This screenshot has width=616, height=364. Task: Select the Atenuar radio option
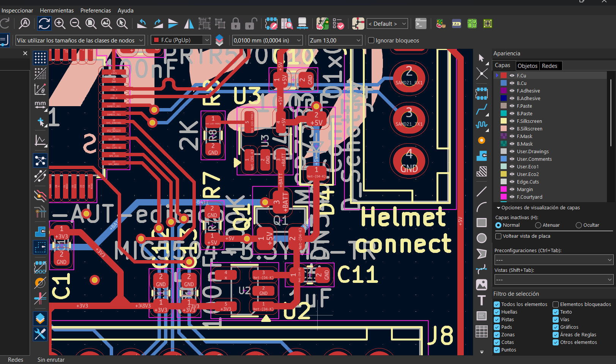click(x=538, y=225)
